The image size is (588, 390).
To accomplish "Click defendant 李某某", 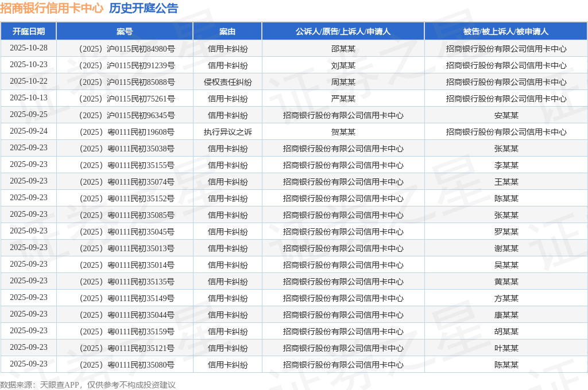I will click(506, 165).
